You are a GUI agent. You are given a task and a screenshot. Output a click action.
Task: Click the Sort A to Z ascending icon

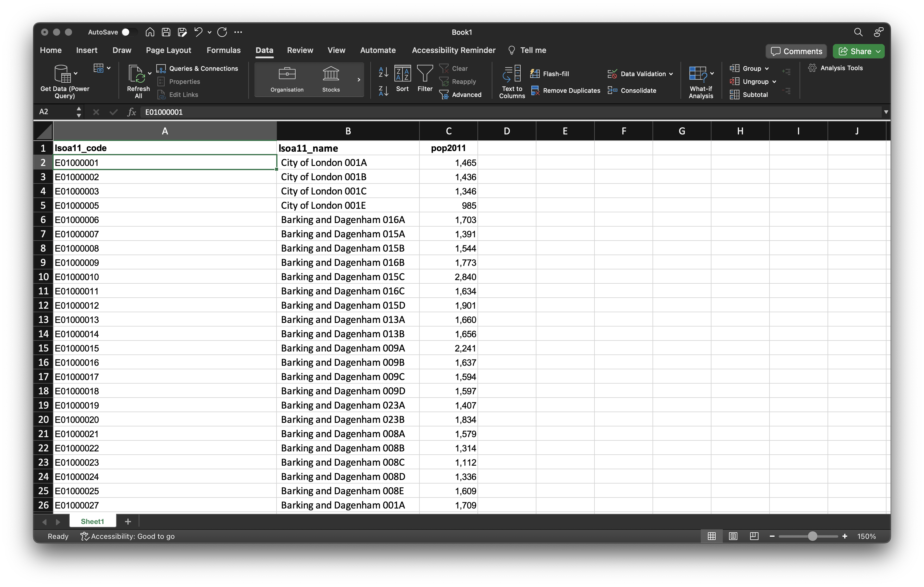[383, 72]
